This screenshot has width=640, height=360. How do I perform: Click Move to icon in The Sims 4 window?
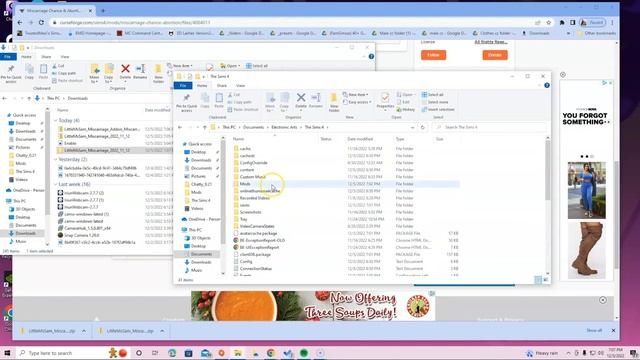(270, 102)
